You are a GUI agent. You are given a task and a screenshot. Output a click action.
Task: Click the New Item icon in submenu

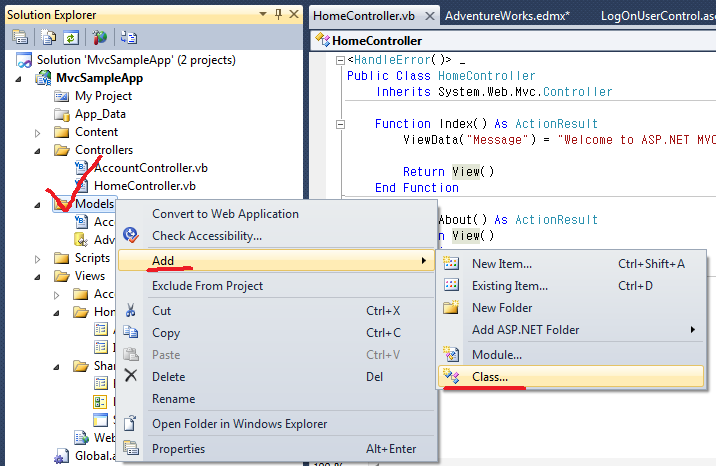[451, 263]
